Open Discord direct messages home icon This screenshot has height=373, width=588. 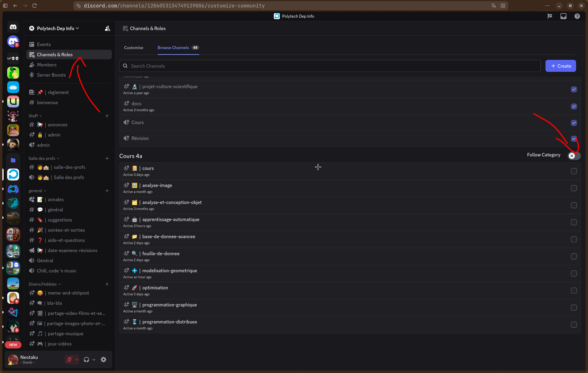(13, 27)
